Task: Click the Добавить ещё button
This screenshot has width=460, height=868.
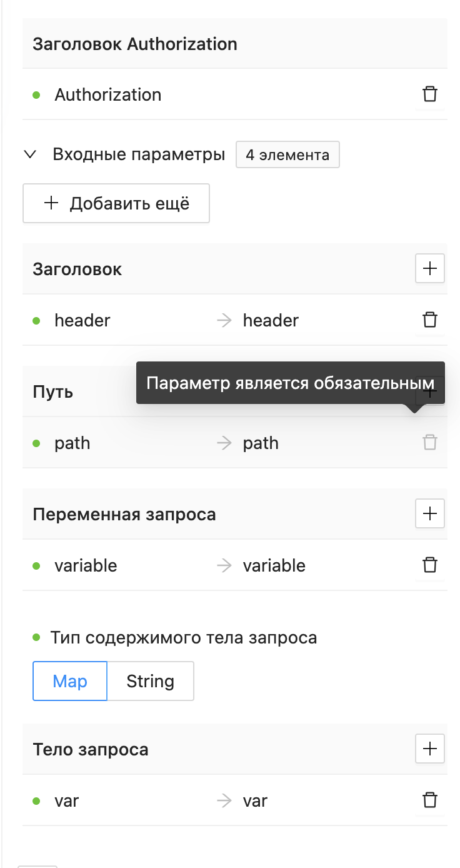Action: (x=116, y=203)
